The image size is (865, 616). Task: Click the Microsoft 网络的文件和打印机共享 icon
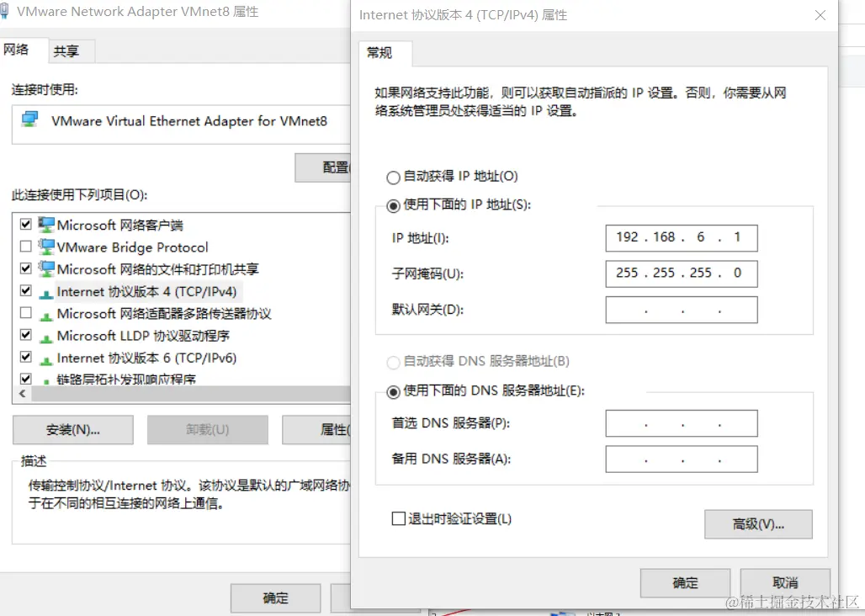46,268
